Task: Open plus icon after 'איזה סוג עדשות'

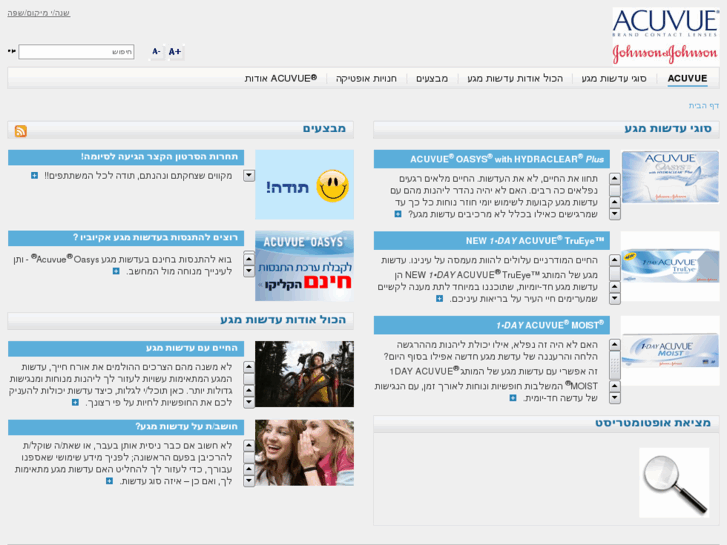Action: click(x=109, y=481)
